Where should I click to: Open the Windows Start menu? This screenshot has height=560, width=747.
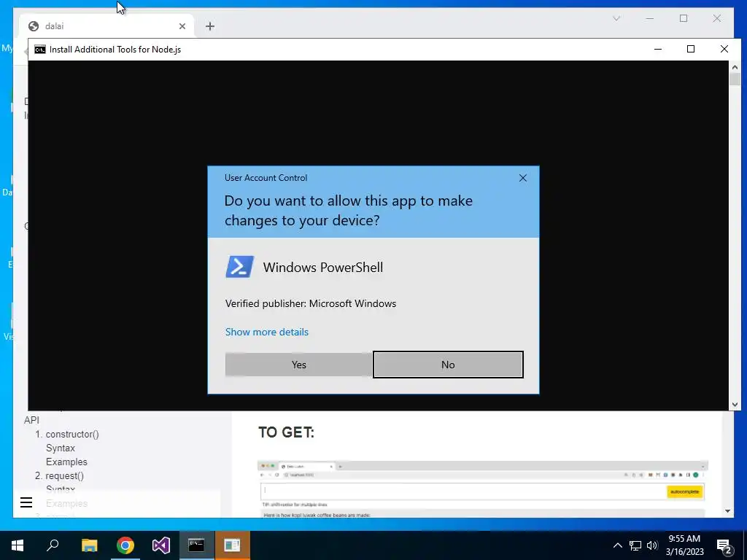18,545
